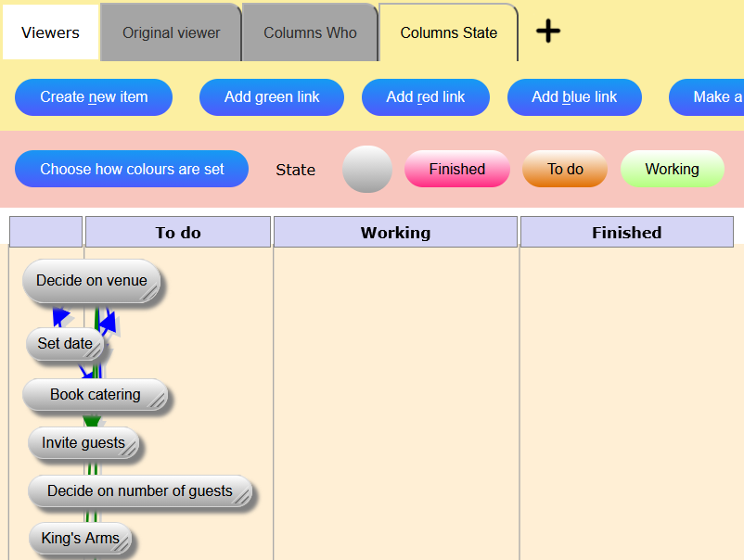Screen dimensions: 744x560
Task: Select the King's Arms item
Action: coord(80,538)
